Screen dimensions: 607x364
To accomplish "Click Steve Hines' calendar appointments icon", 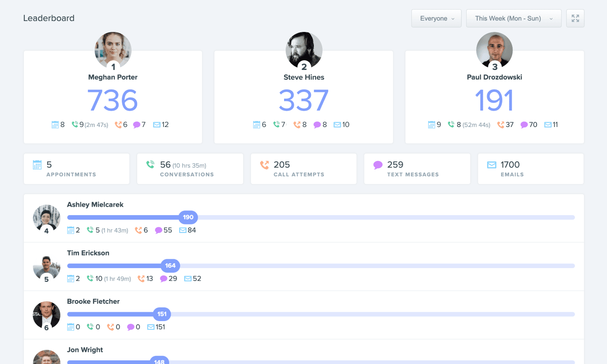I will click(x=257, y=125).
